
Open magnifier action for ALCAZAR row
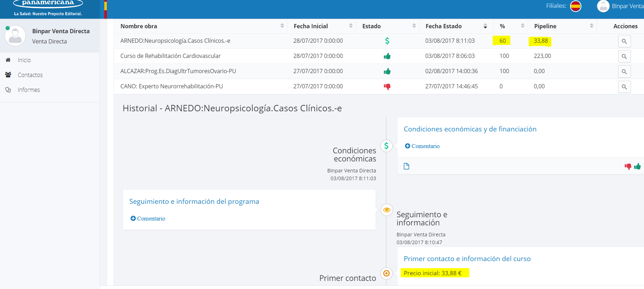624,72
